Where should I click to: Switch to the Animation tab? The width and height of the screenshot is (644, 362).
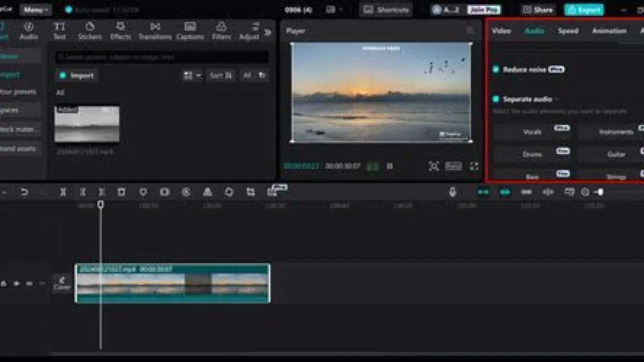tap(609, 31)
